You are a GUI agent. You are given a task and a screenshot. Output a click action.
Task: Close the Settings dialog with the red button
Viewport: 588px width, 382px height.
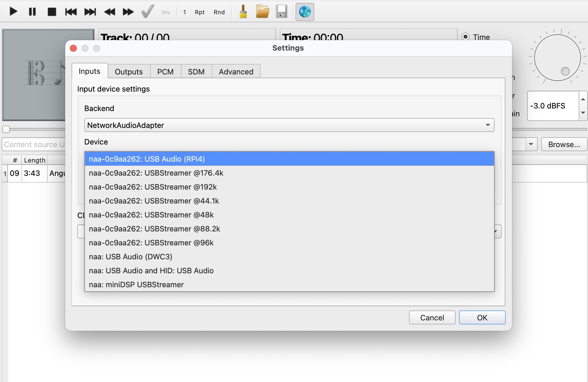[73, 48]
